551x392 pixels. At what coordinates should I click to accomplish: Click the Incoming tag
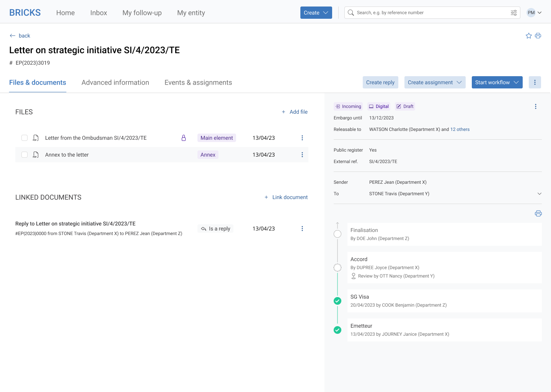tap(348, 106)
